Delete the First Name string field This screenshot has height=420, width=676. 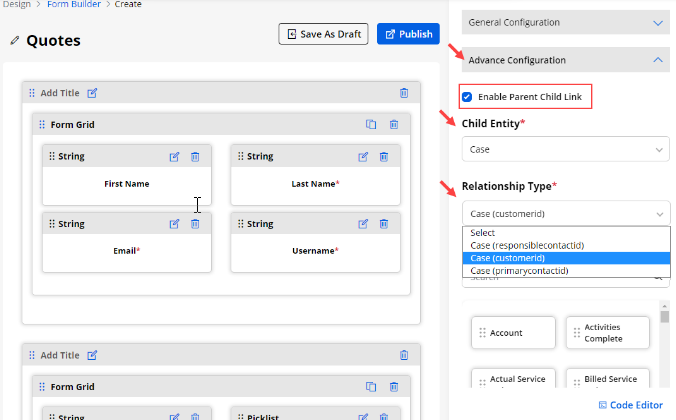(x=195, y=156)
